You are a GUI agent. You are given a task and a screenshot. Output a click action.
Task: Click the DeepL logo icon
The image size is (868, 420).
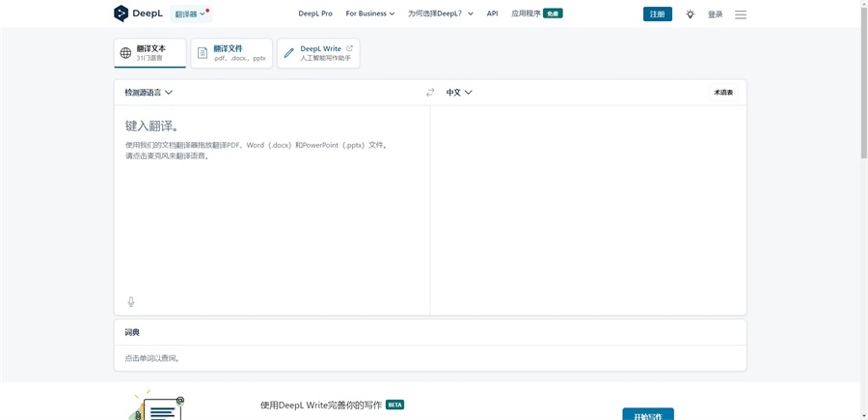coord(122,14)
